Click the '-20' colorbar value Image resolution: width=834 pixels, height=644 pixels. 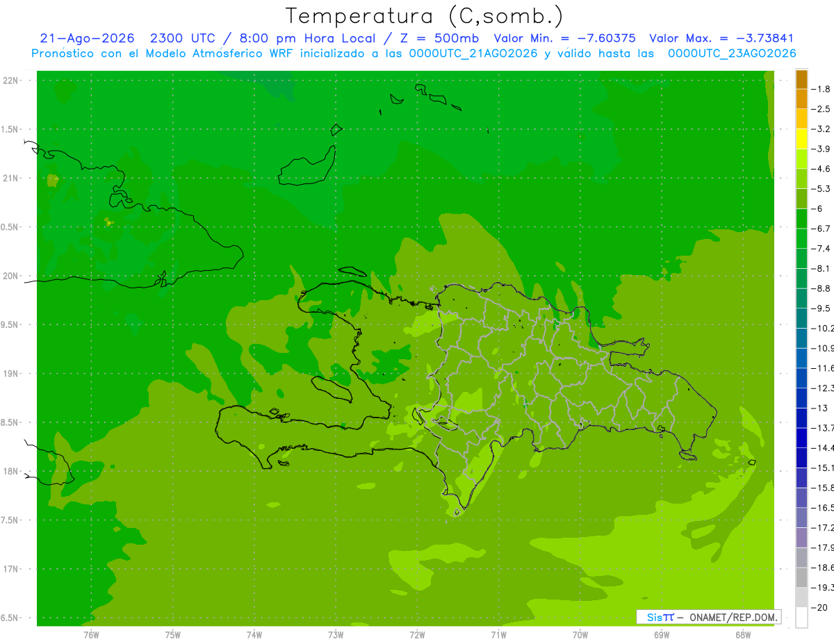[x=820, y=607]
